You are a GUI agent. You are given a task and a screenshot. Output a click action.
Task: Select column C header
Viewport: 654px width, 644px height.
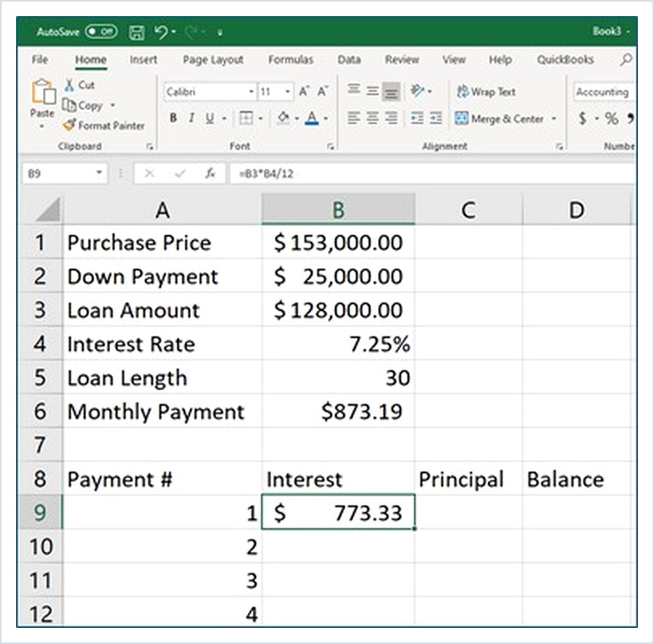(469, 209)
